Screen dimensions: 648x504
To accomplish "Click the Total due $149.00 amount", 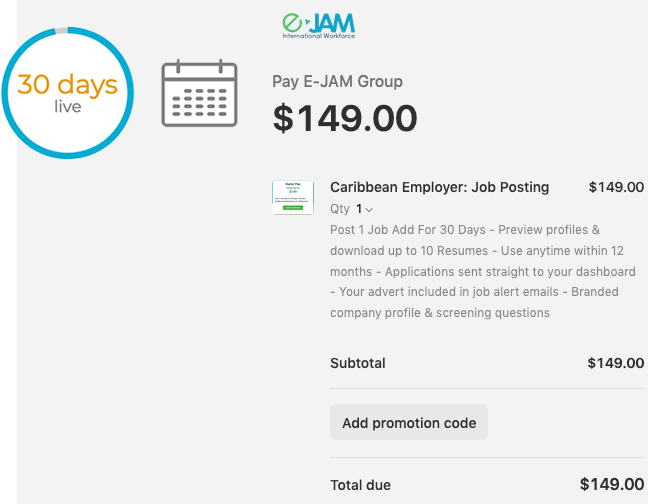I will pos(612,484).
